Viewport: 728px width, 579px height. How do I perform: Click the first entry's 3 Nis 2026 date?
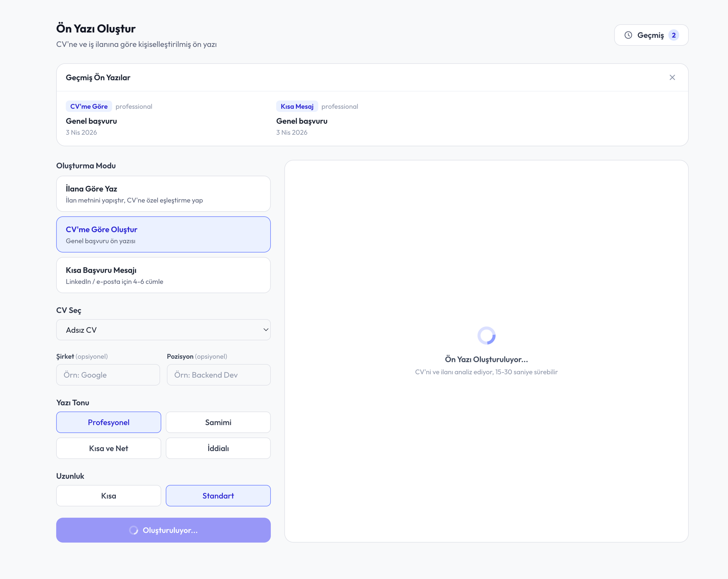pyautogui.click(x=81, y=132)
